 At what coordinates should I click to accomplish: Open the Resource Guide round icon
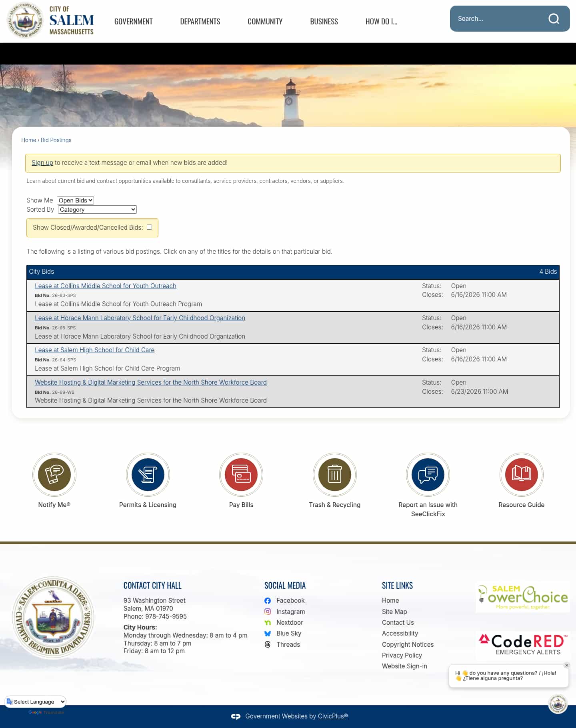click(522, 475)
